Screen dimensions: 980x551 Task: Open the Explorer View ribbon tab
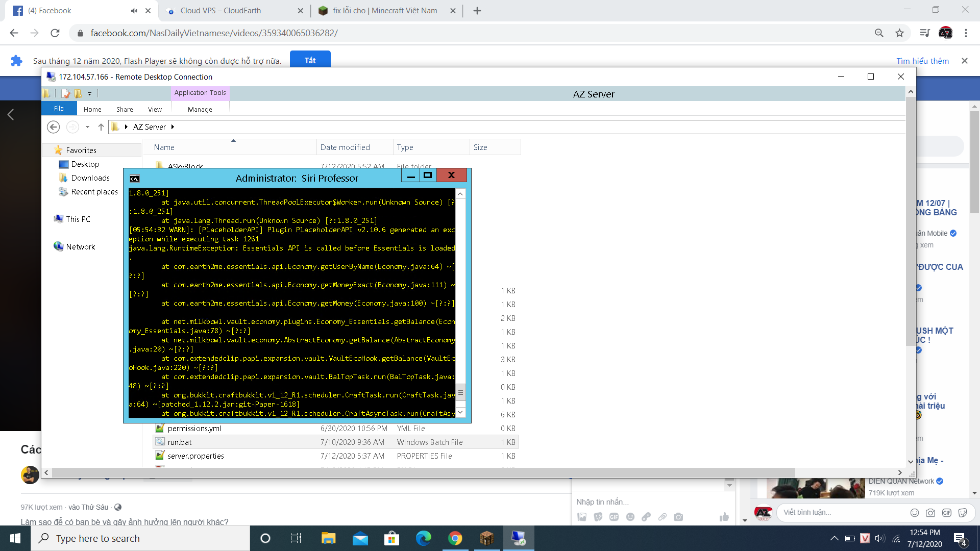[155, 109]
